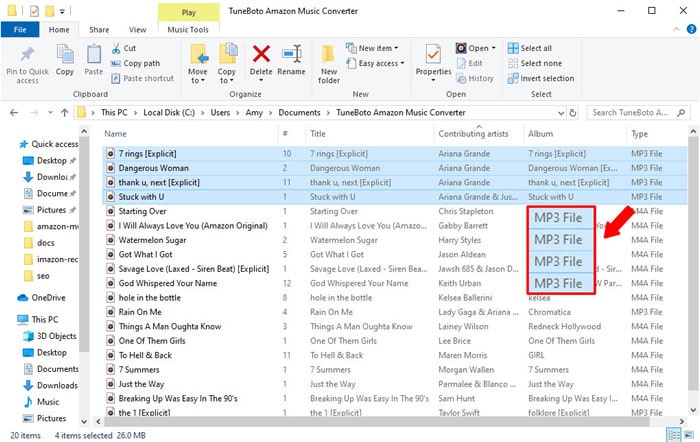Click Select all in the ribbon
The width and height of the screenshot is (700, 442).
click(x=530, y=48)
